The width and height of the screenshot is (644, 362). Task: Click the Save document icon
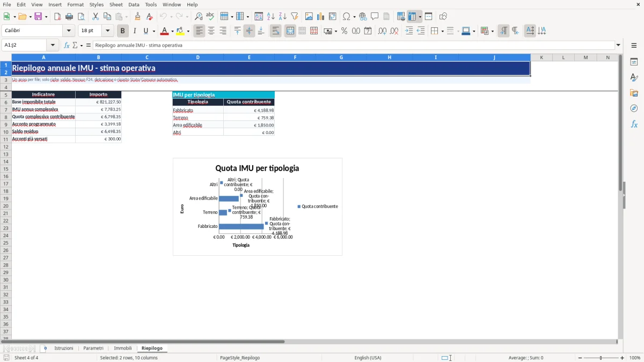pyautogui.click(x=38, y=17)
